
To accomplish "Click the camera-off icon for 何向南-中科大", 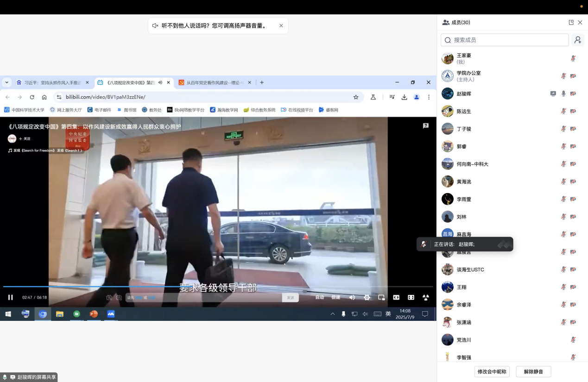I will (573, 164).
